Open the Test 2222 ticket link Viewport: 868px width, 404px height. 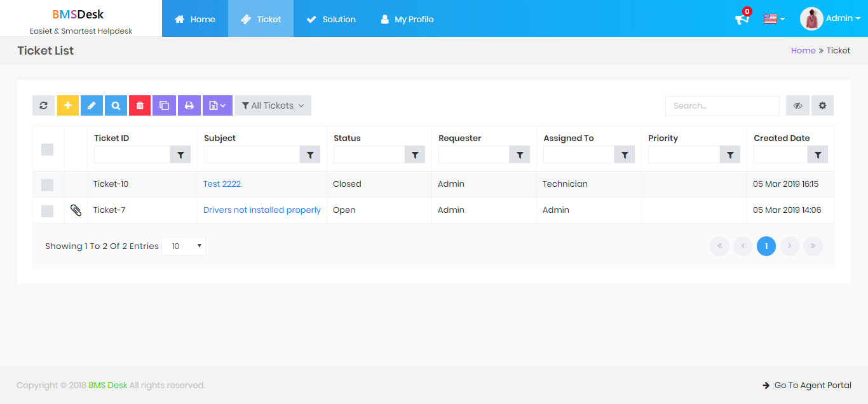point(222,184)
